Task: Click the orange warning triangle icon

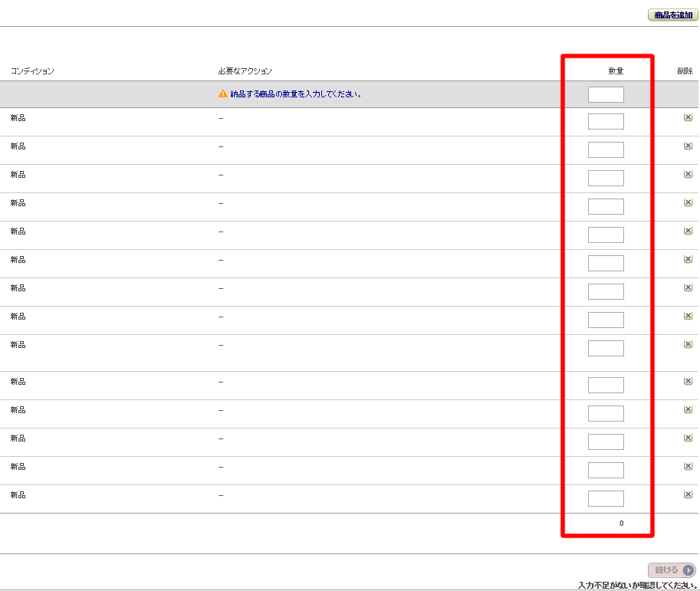Action: tap(223, 94)
